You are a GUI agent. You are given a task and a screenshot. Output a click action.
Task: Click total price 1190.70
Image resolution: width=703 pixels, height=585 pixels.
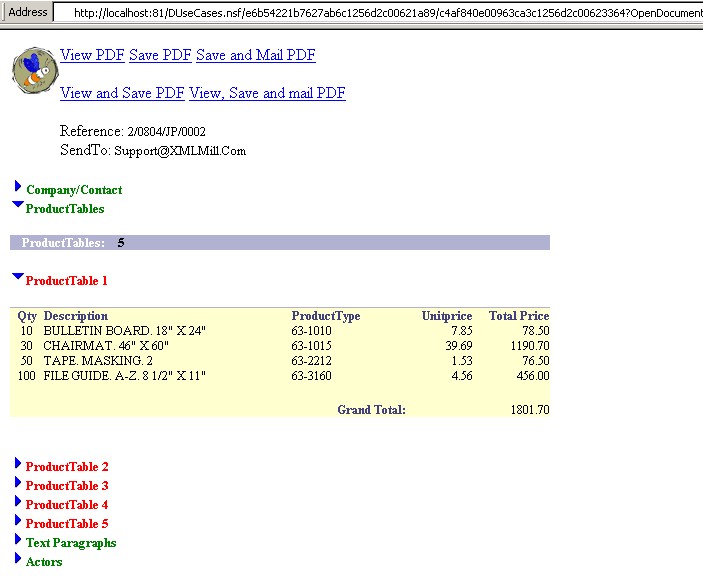point(530,346)
